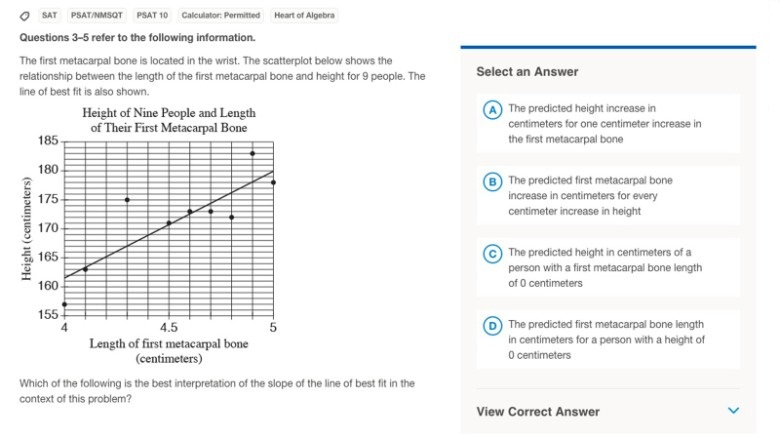The width and height of the screenshot is (780, 438).
Task: Select answer about bone length at 0 height
Action: [606, 340]
